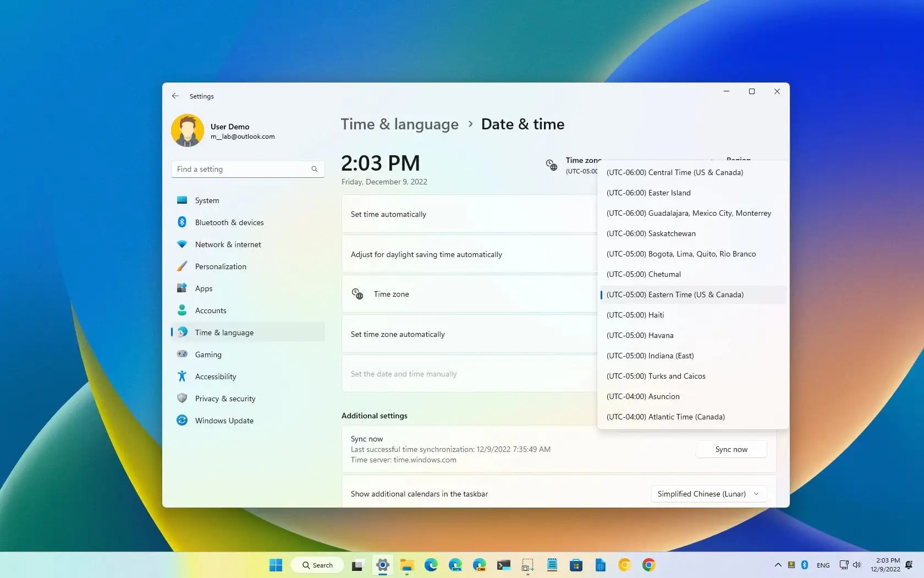Open Accounts settings

click(210, 310)
